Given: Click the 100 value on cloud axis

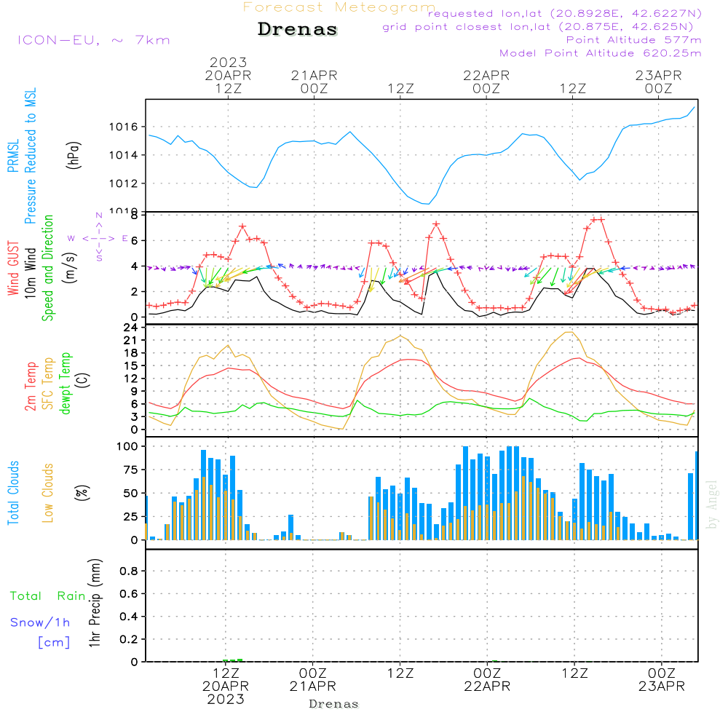Looking at the screenshot, I should (127, 446).
